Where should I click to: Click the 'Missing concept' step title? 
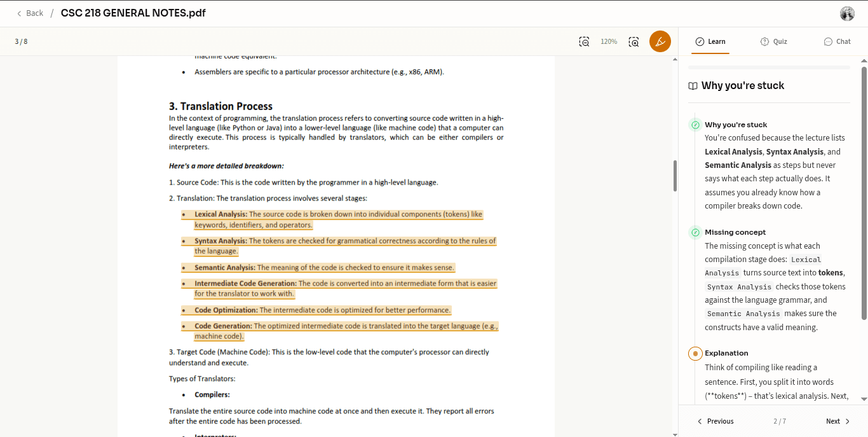point(735,232)
